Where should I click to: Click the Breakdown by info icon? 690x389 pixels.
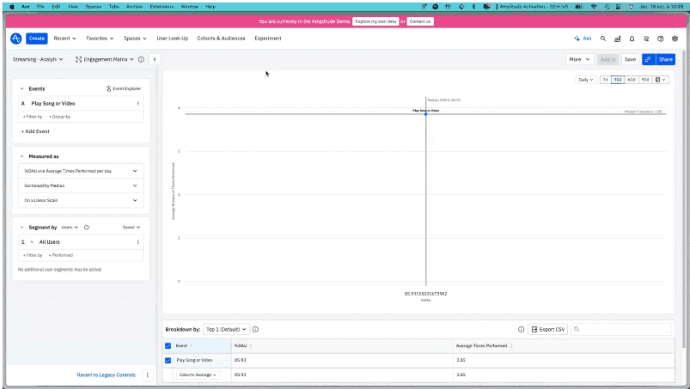[256, 329]
